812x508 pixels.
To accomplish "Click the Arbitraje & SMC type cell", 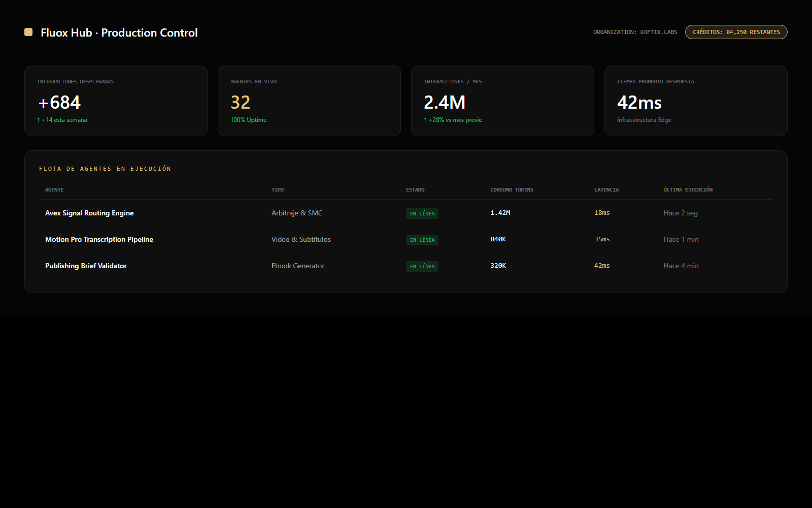I will 297,213.
